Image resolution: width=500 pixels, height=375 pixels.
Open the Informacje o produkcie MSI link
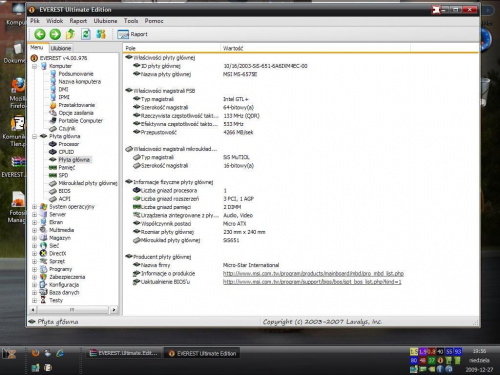(x=313, y=274)
